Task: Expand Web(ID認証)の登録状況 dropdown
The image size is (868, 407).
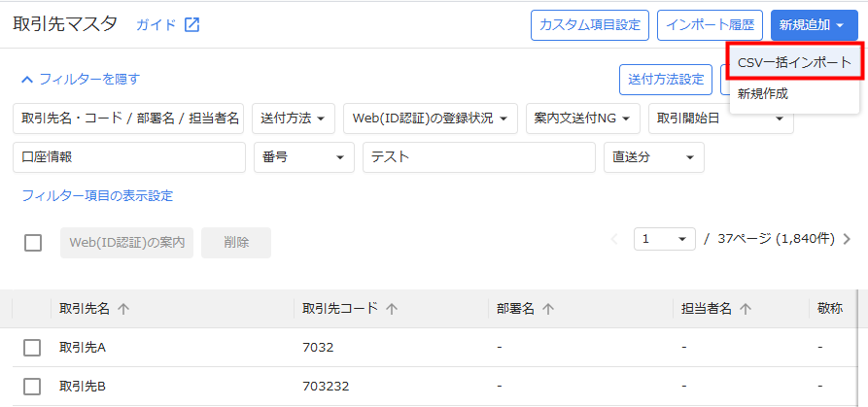Action: click(x=431, y=118)
